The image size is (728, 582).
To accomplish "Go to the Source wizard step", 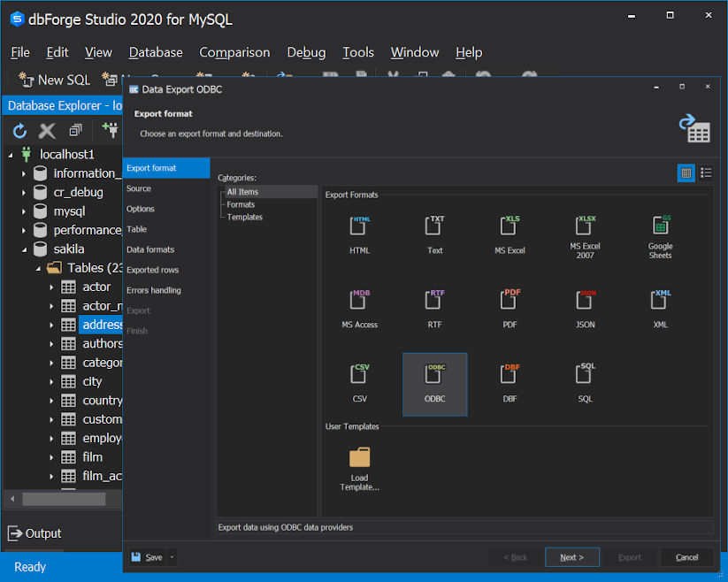I will click(166, 188).
